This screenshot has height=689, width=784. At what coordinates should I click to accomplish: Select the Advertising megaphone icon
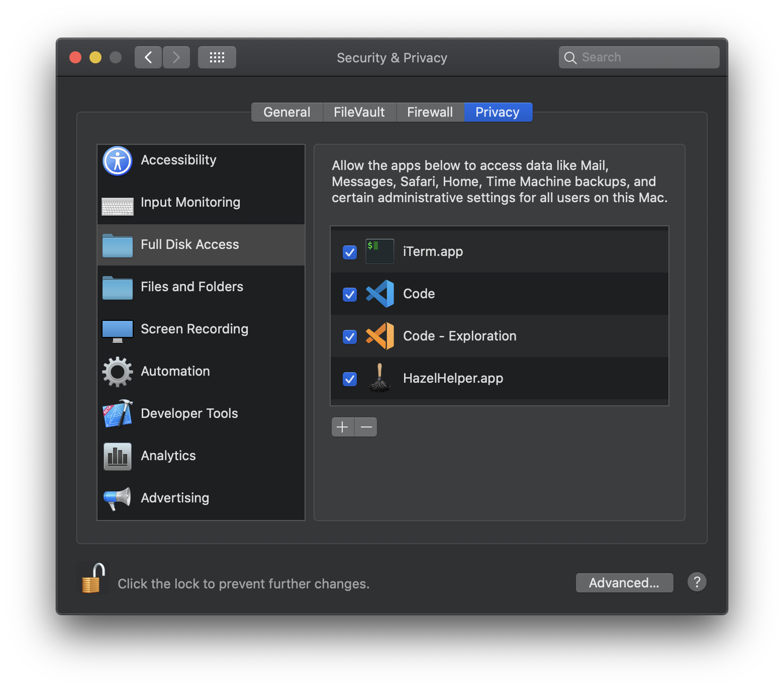click(117, 498)
